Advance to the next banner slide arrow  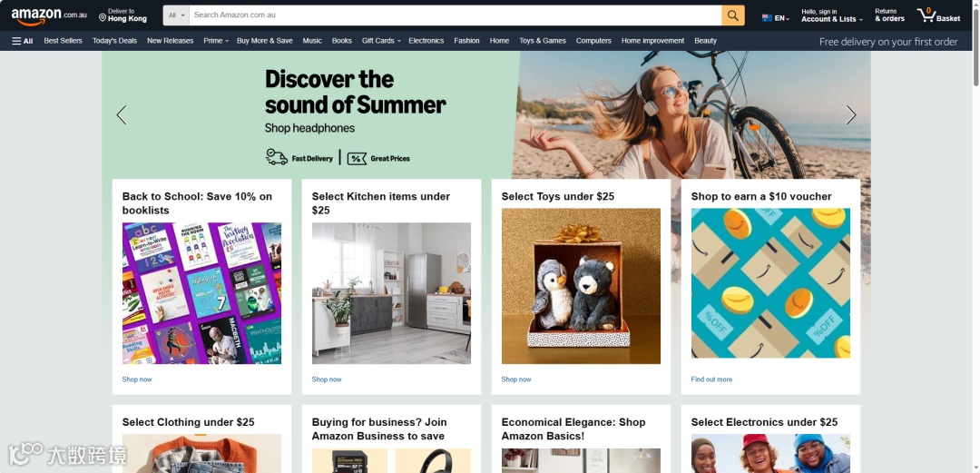[850, 114]
